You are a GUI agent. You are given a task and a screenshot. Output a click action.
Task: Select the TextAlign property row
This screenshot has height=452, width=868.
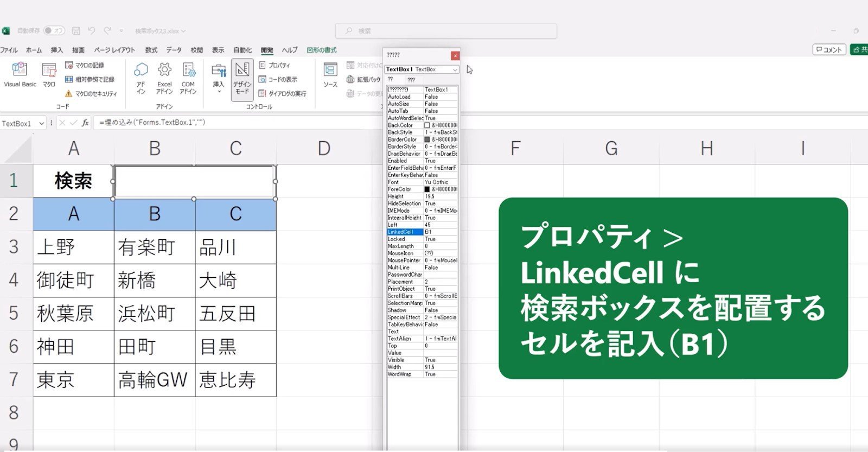[x=422, y=339]
